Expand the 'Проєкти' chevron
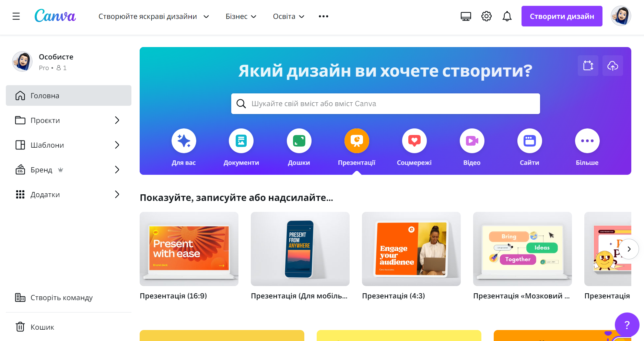The height and width of the screenshot is (341, 644). click(x=117, y=120)
